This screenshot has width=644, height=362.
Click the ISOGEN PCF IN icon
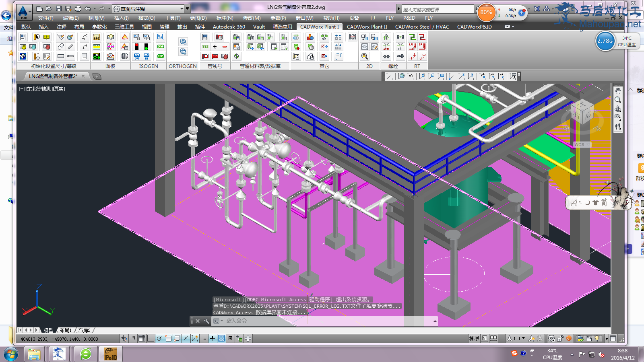coord(147,56)
